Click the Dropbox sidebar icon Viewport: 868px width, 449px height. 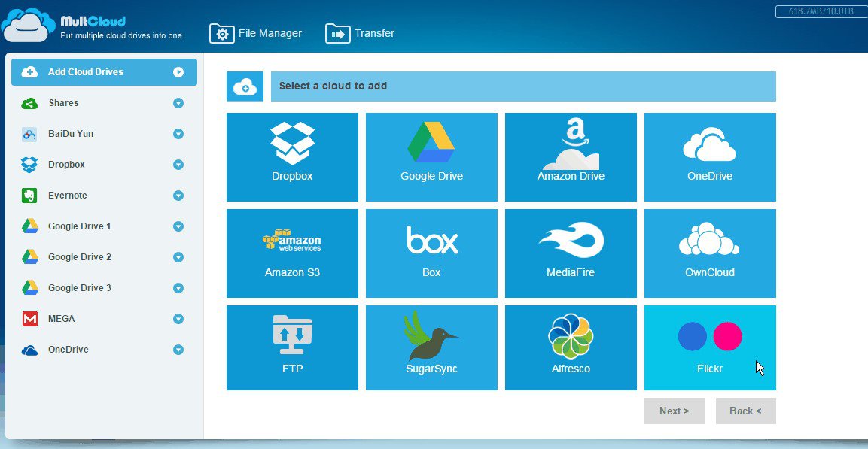(x=29, y=165)
